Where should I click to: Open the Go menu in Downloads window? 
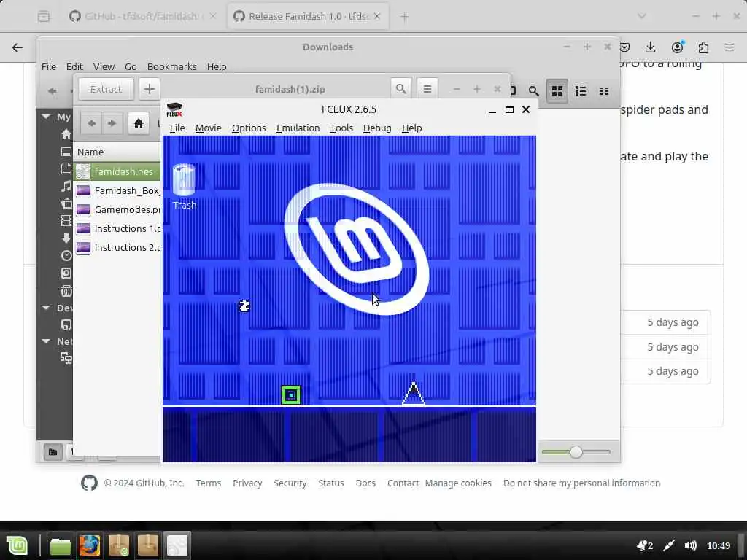[x=131, y=66]
